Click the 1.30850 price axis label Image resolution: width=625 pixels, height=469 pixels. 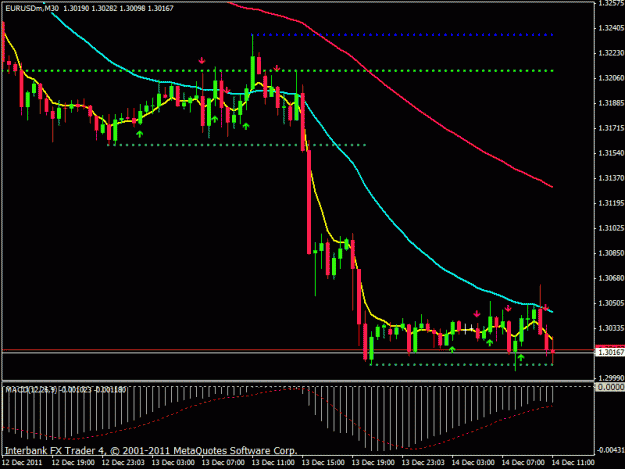point(611,253)
